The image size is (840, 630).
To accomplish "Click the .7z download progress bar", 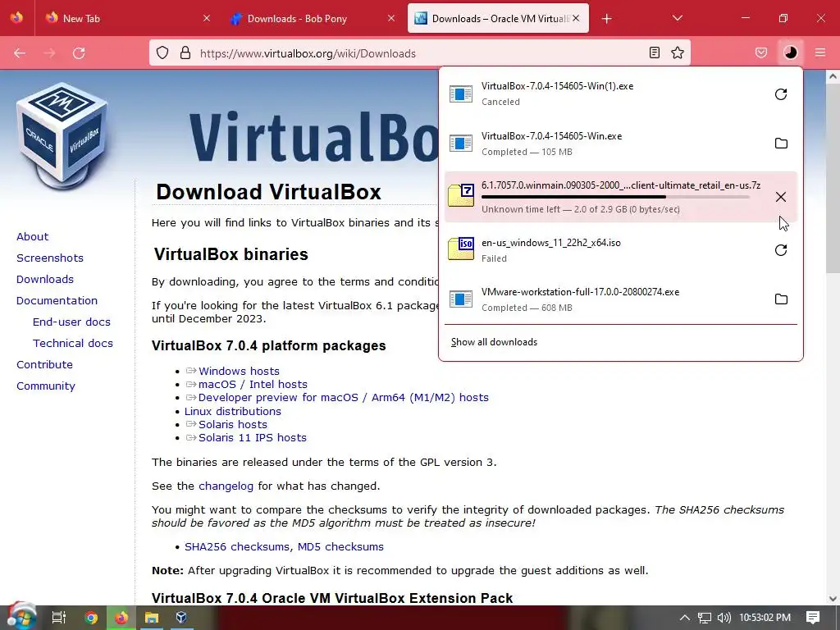I will (615, 197).
